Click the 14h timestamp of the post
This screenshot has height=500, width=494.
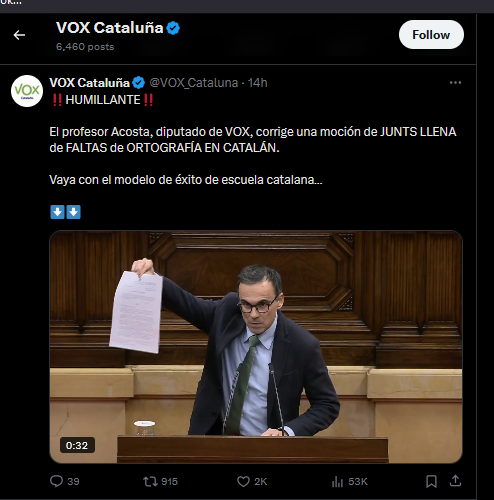(x=257, y=83)
